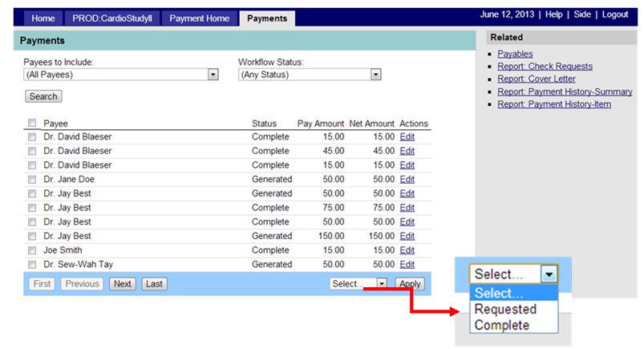Click Logout in the top bar
Screen dimensions: 644x349
pyautogui.click(x=615, y=15)
